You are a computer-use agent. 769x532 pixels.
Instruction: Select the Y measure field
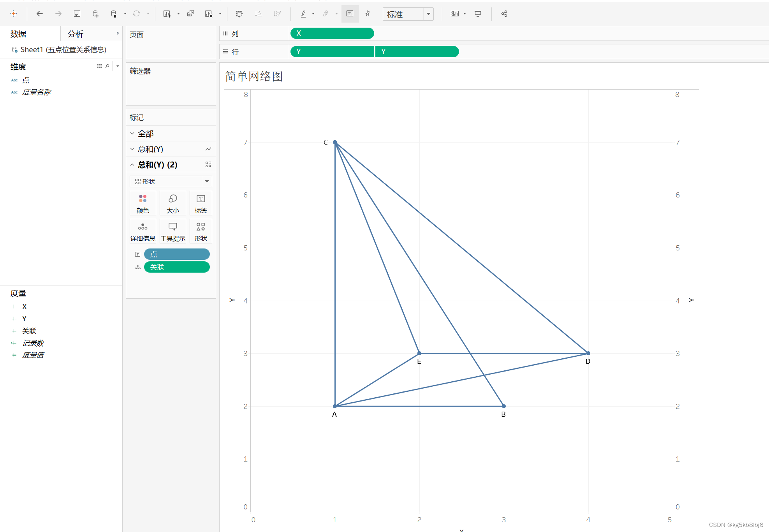(25, 319)
